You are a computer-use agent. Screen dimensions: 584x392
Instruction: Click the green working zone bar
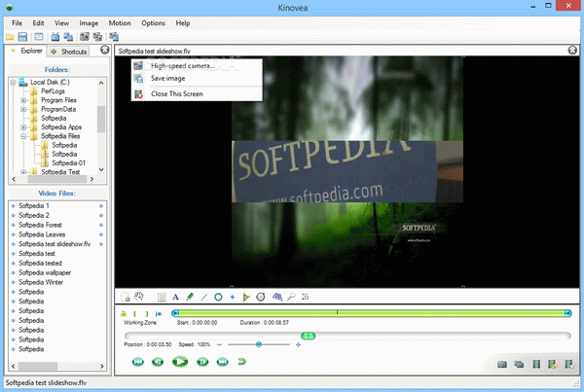point(372,313)
